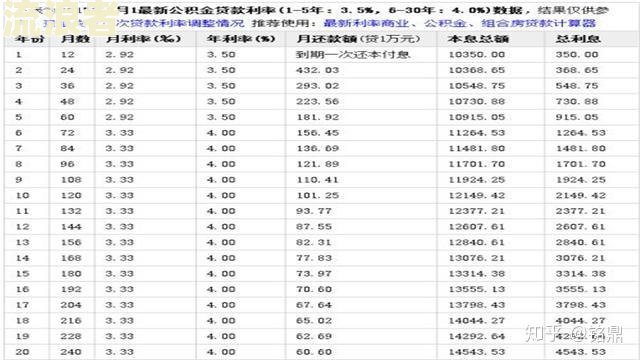Select monthly payment cell 101.25

pyautogui.click(x=318, y=196)
